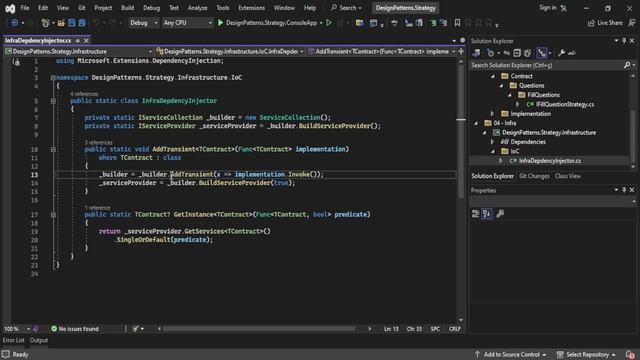Click the Undo arrow in toolbar
This screenshot has height=360, width=640.
click(96, 23)
